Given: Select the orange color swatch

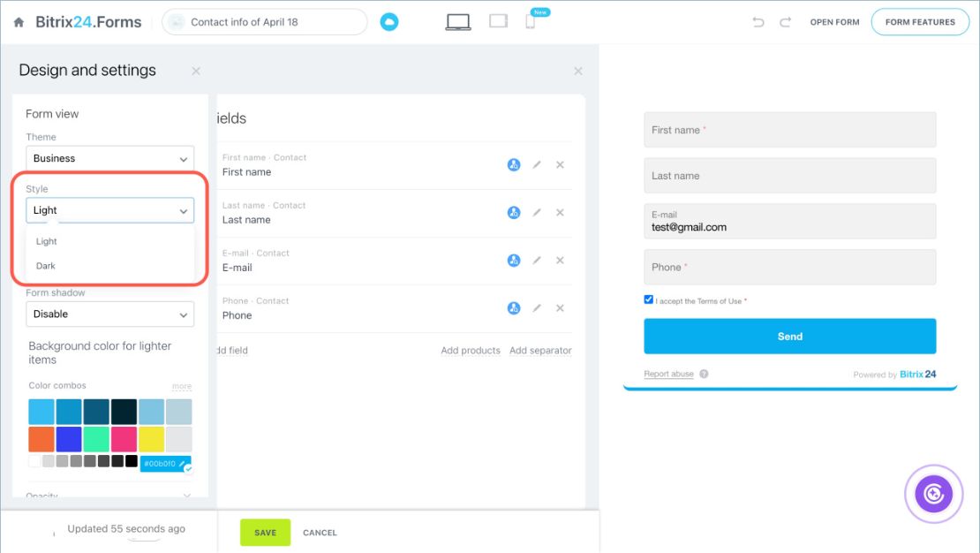Looking at the screenshot, I should [x=41, y=439].
